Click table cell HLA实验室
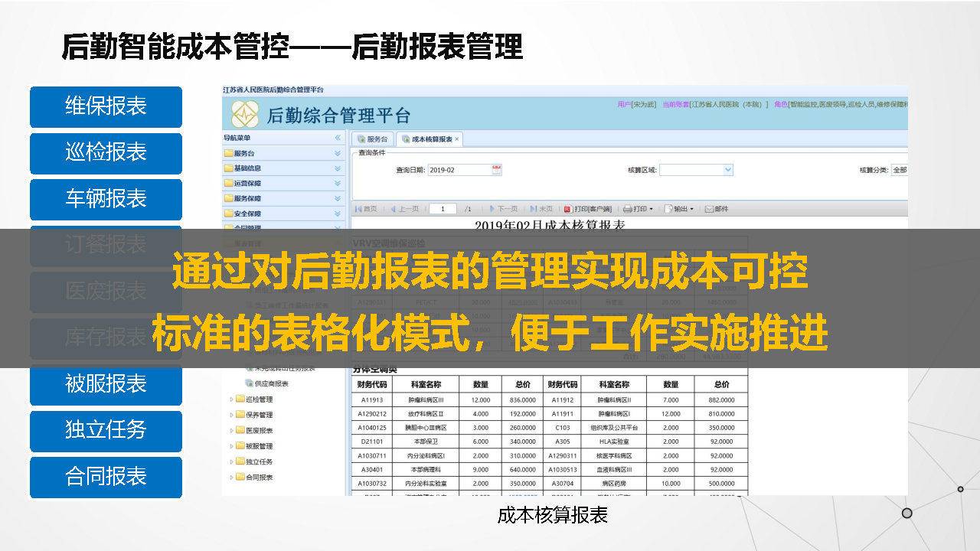The height and width of the screenshot is (551, 980). 613,441
